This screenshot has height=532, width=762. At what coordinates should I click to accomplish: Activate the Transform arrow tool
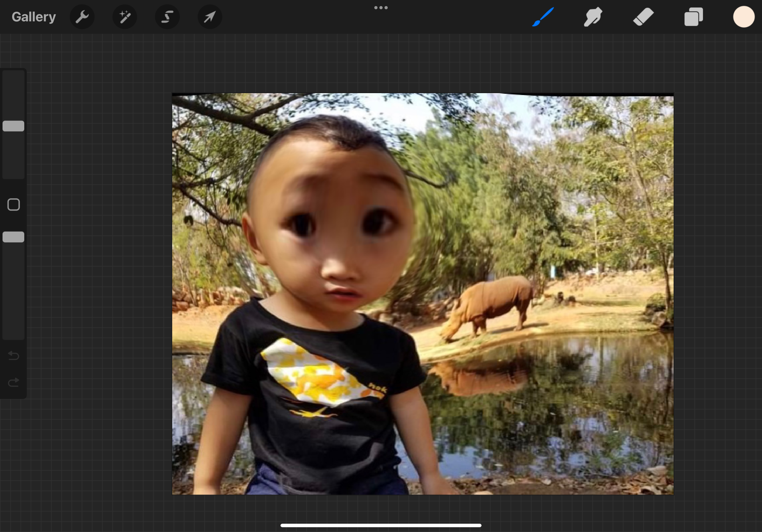tap(210, 17)
